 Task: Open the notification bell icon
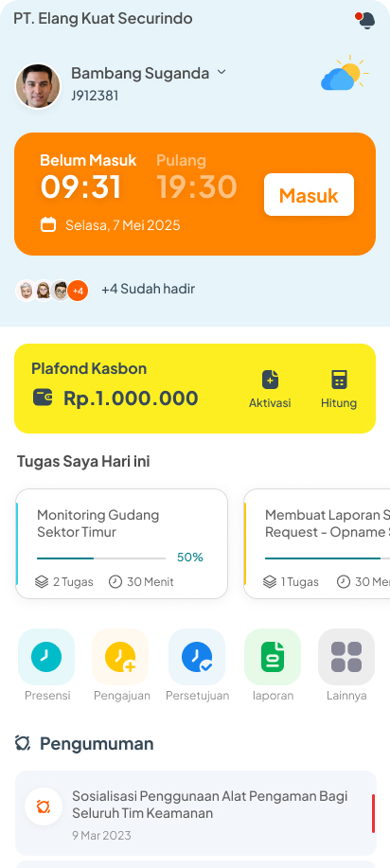click(x=365, y=20)
